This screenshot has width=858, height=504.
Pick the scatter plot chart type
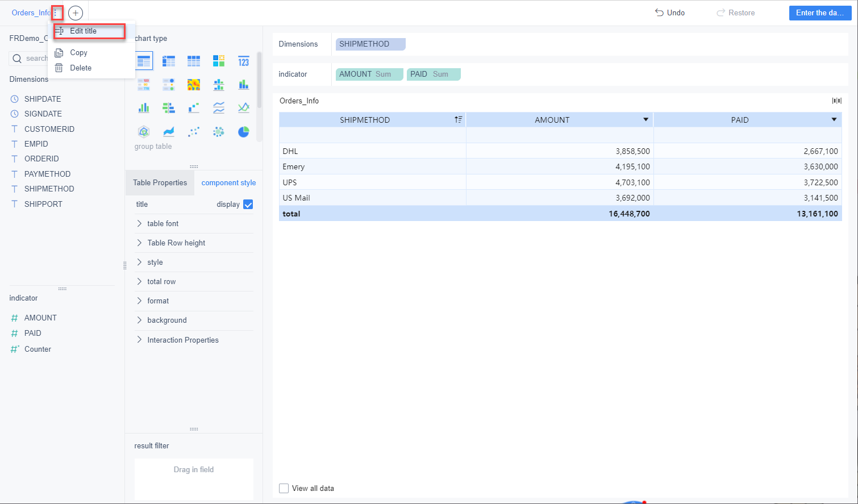tap(194, 132)
